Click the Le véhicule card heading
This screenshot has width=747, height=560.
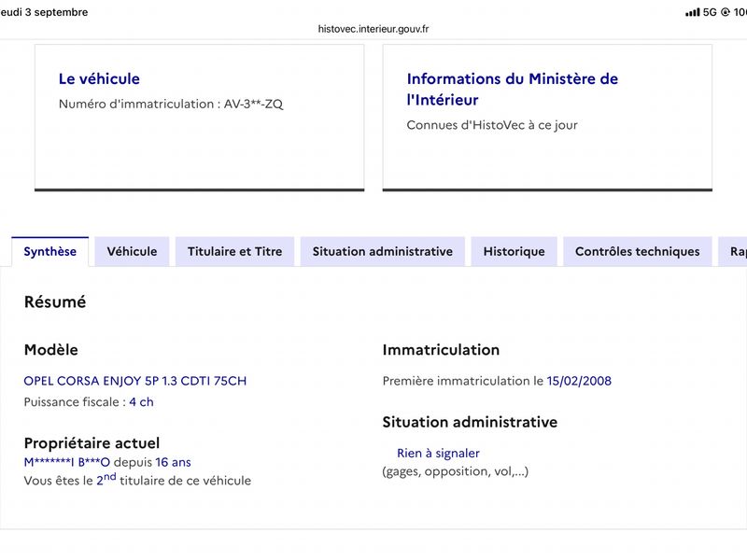[x=99, y=78]
